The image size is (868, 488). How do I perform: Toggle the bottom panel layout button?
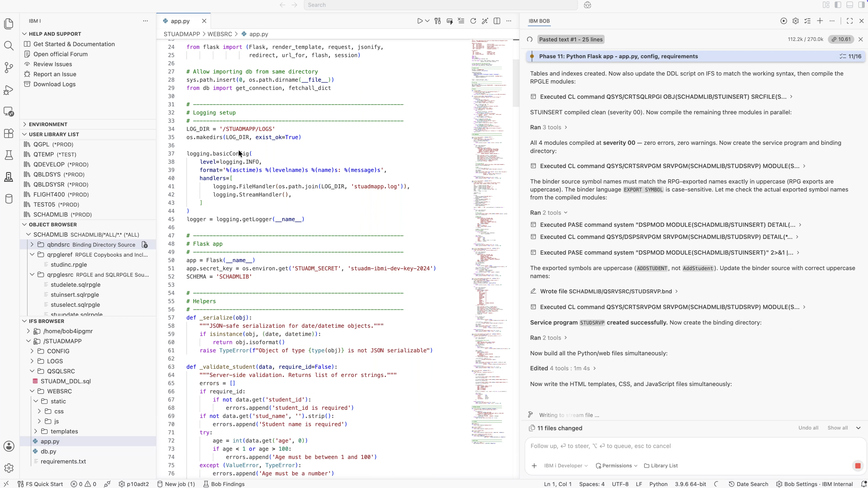pos(850,5)
